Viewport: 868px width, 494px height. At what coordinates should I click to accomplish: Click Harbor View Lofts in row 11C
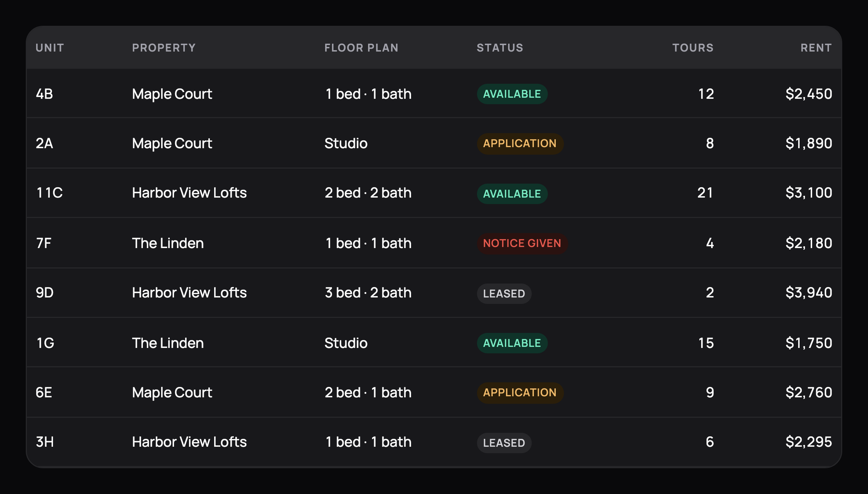click(189, 193)
